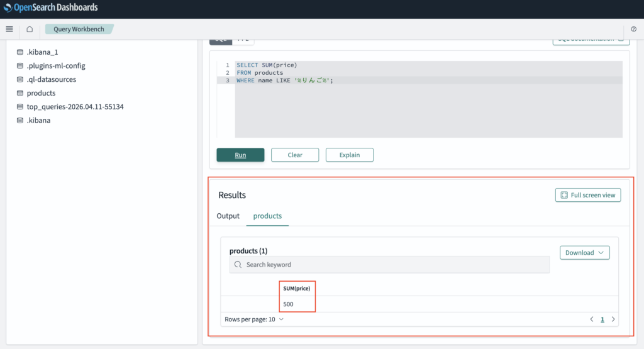Click the Search keyword input field
The image size is (644, 349).
[390, 265]
